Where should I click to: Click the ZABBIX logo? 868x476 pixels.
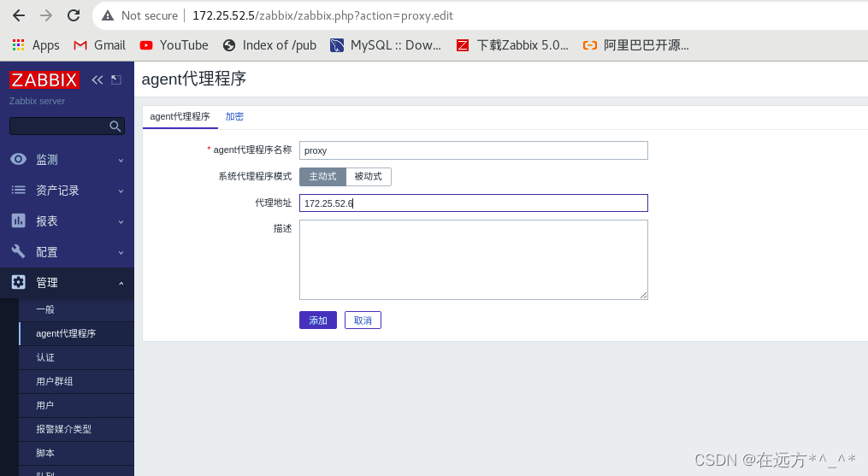(44, 79)
